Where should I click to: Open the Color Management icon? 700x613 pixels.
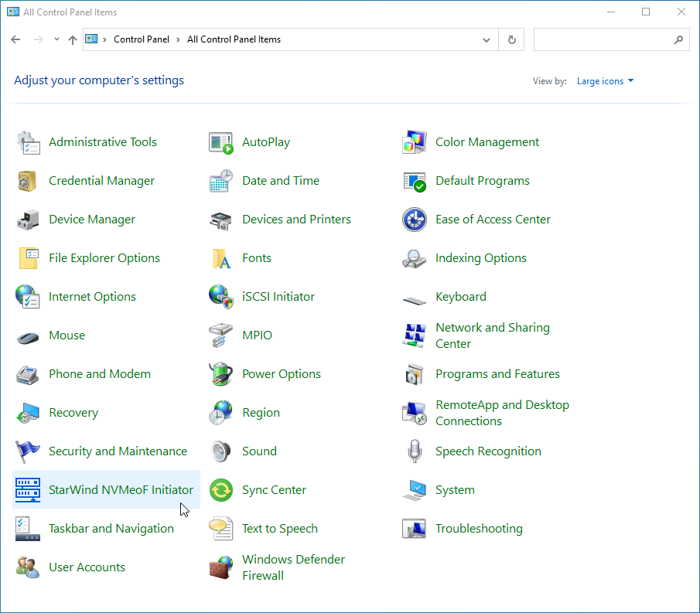click(415, 142)
